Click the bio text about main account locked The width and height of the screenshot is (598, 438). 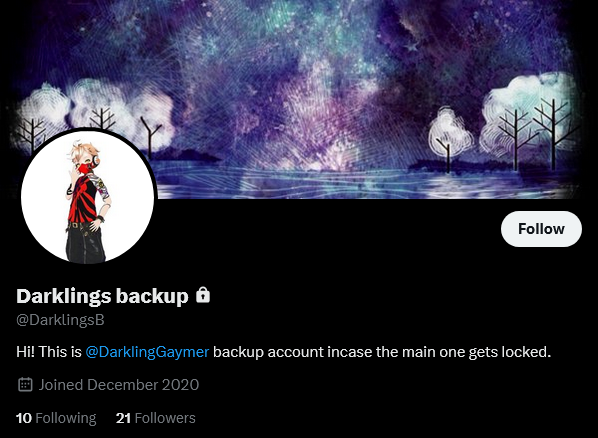pos(382,351)
